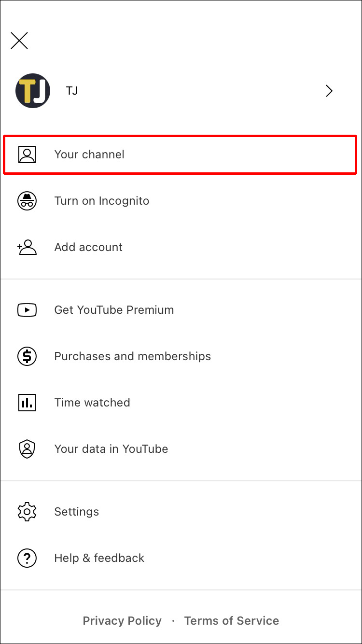Viewport: 362px width, 644px height.
Task: Click the dollar sign purchases icon
Action: (x=27, y=356)
